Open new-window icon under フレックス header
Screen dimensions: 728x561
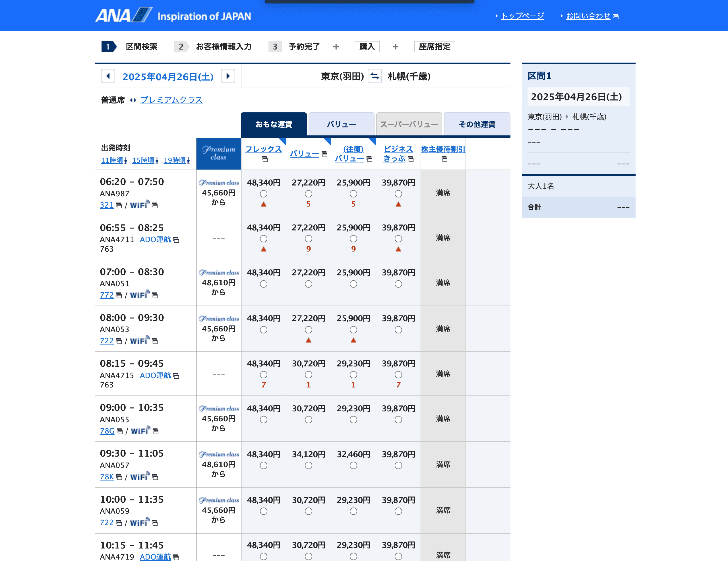pos(265,159)
